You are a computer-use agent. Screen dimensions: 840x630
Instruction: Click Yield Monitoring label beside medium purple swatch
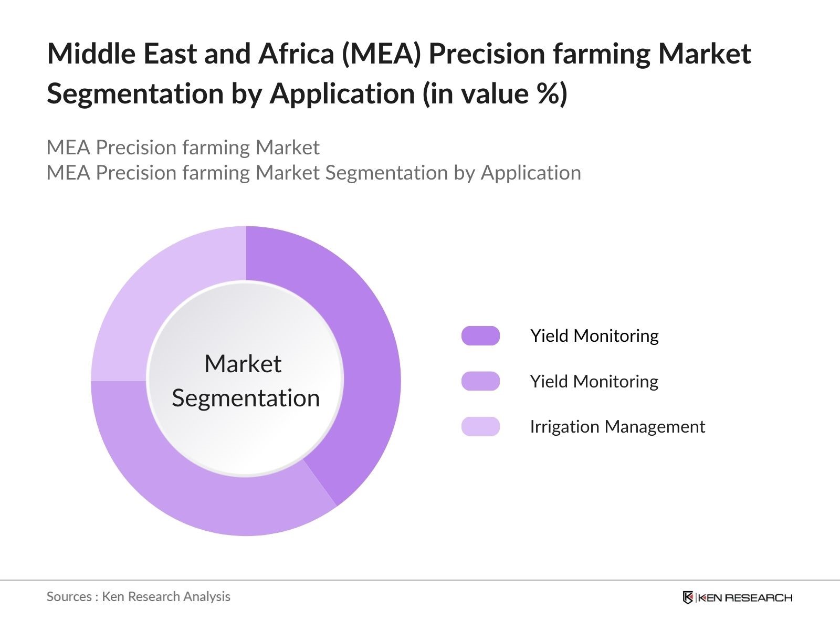[594, 381]
